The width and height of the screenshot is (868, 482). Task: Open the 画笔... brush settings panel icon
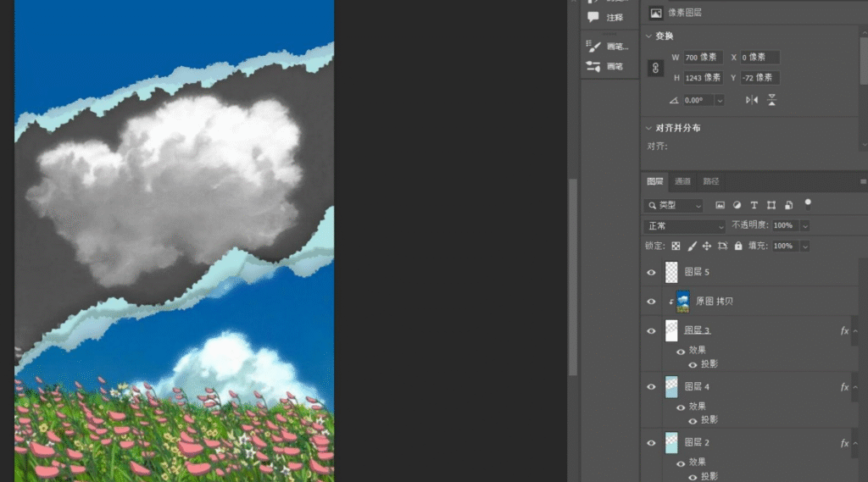(593, 46)
